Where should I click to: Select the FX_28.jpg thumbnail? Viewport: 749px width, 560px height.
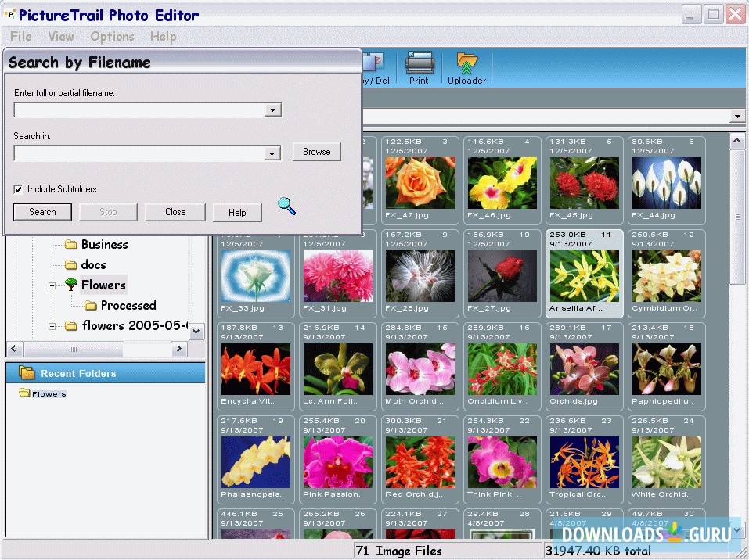coord(420,274)
